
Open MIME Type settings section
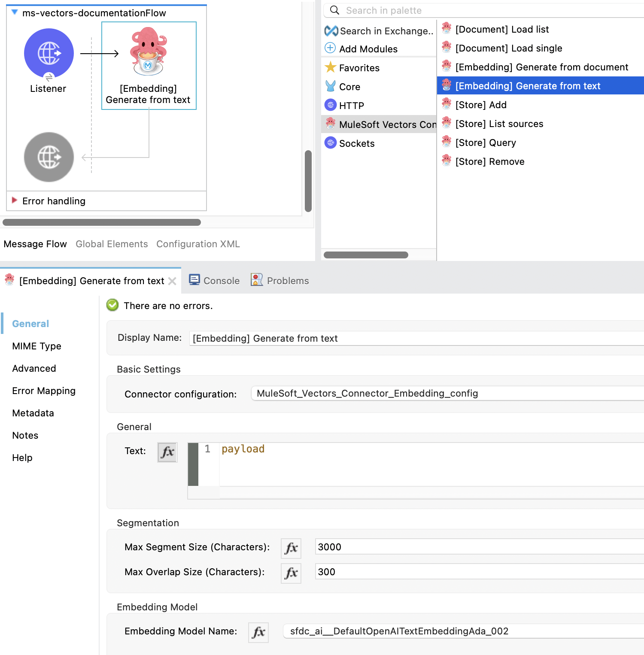[36, 346]
